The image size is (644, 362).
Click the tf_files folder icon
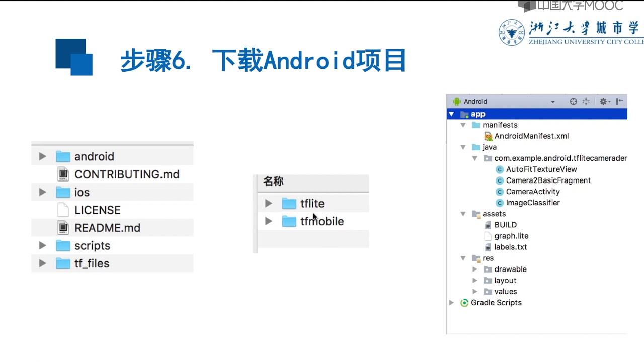point(63,263)
